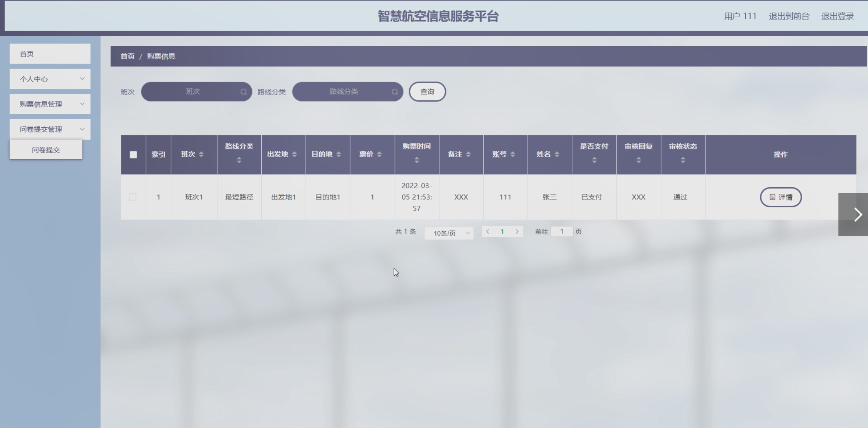
Task: Open 10条/页 page size dropdown
Action: [x=448, y=233]
